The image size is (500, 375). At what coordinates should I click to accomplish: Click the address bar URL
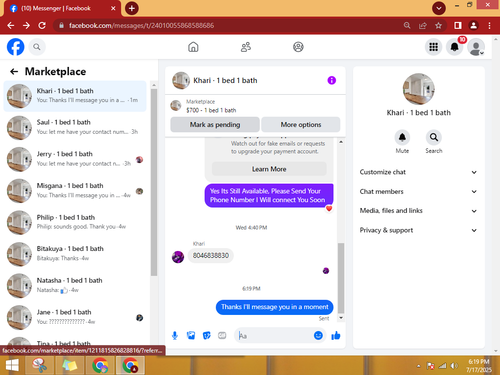click(x=141, y=25)
